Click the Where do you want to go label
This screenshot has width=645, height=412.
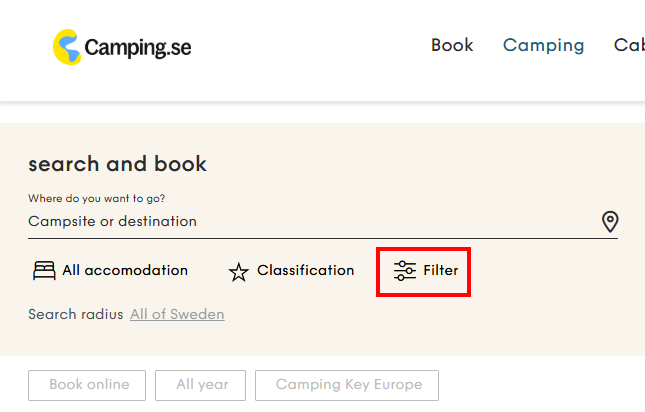(x=96, y=198)
